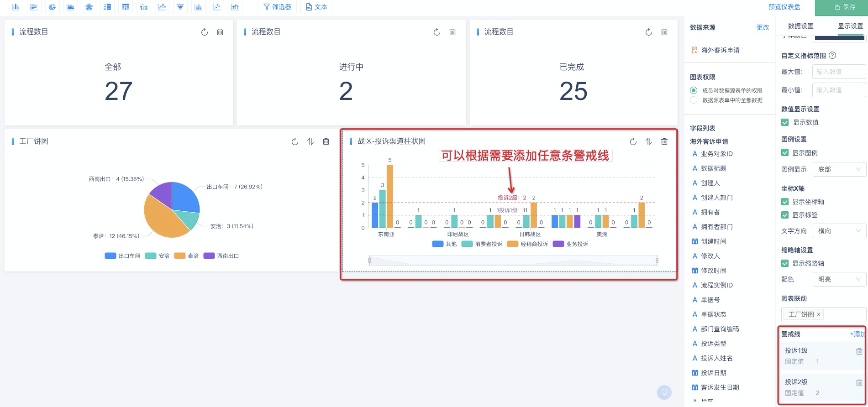
Task: Open the 筛选器 filter tool
Action: (x=277, y=7)
